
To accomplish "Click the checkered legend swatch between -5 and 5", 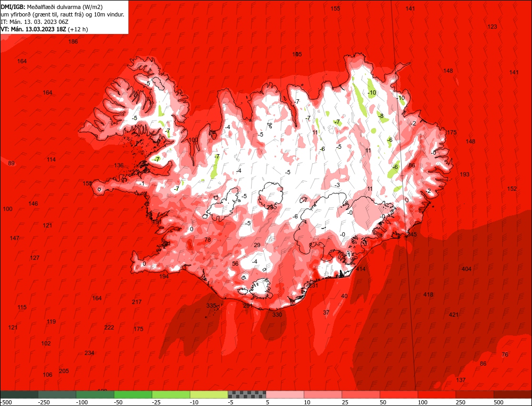I will tap(247, 394).
